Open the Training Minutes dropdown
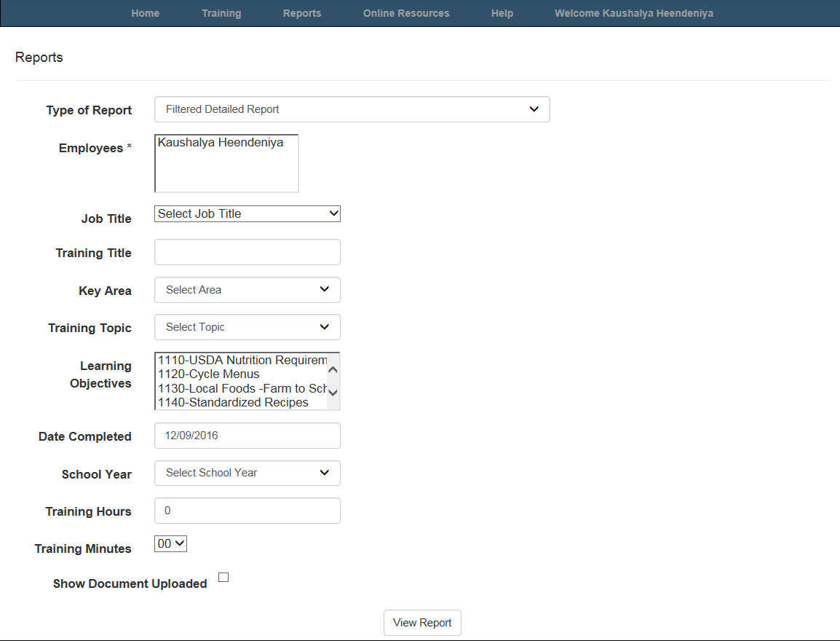 pyautogui.click(x=171, y=544)
